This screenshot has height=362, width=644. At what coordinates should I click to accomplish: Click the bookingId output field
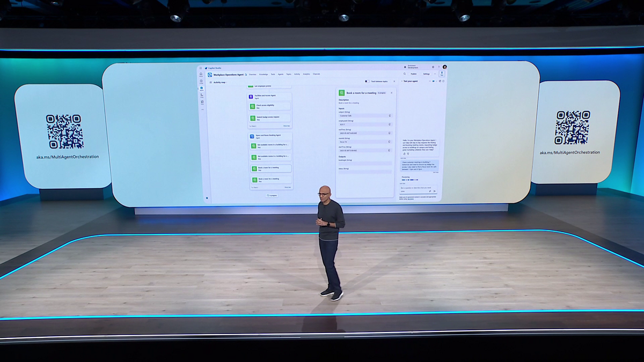coord(365,163)
